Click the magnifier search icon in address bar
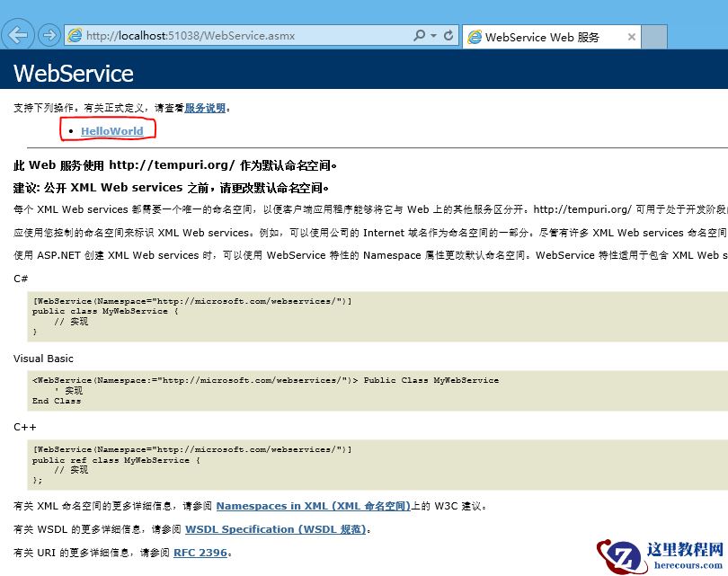Image resolution: width=728 pixels, height=576 pixels. click(419, 35)
